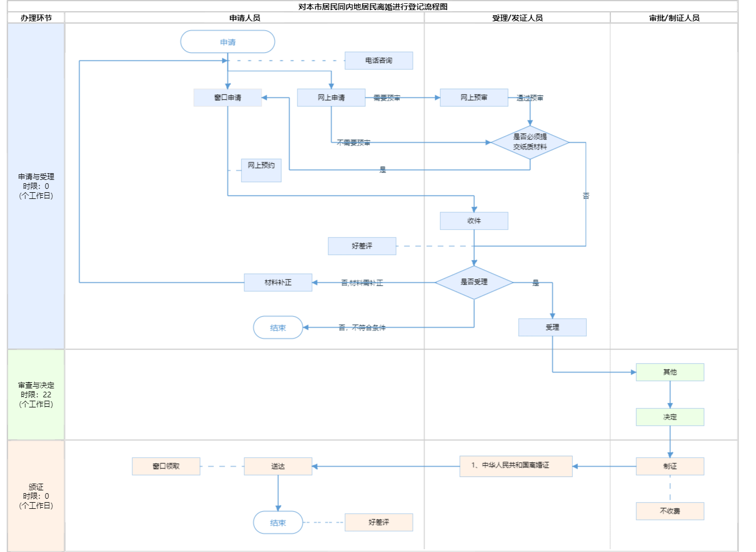This screenshot has height=552, width=756.
Task: Select the green 其他 box
Action: pyautogui.click(x=670, y=372)
